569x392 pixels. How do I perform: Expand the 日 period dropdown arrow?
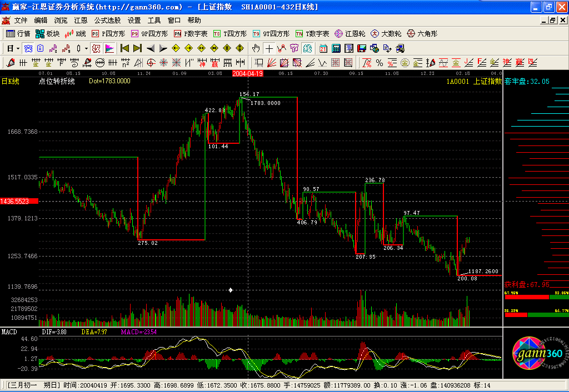[x=17, y=48]
